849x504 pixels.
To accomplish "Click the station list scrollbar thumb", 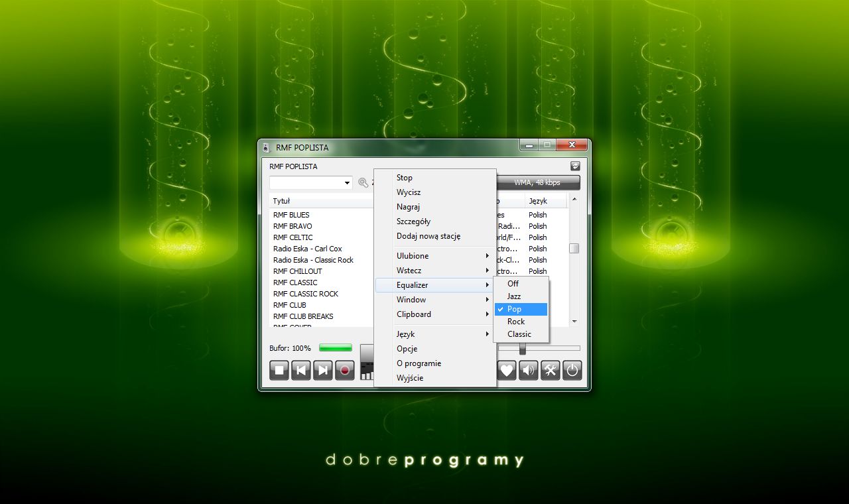I will 574,249.
